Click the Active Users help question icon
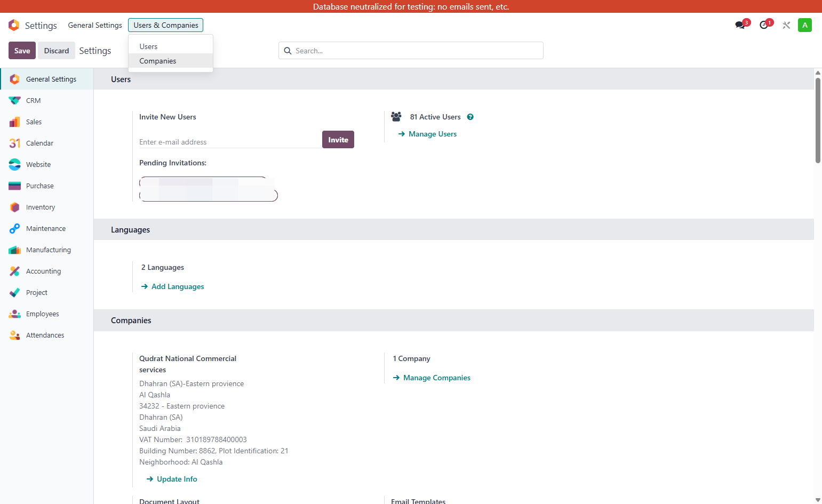822x504 pixels. [470, 117]
